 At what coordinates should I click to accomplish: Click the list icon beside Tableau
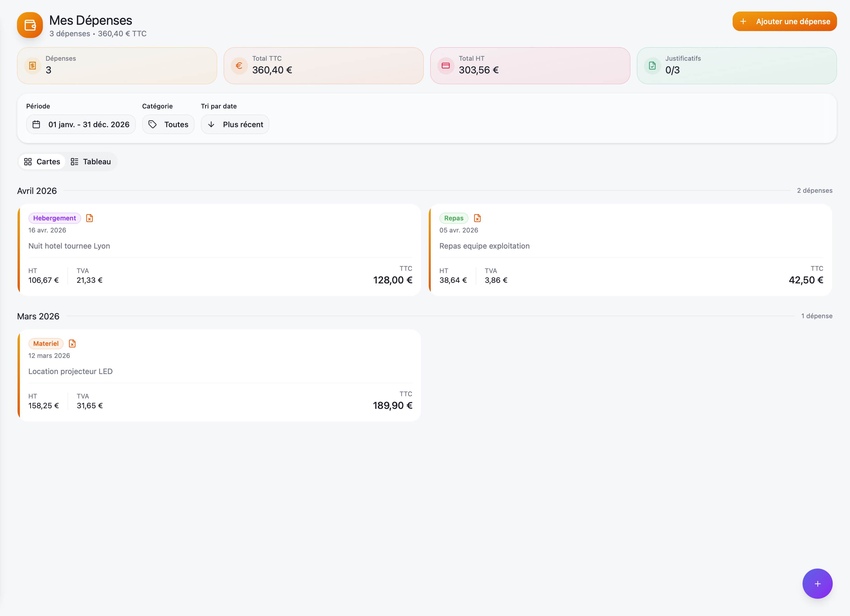tap(74, 162)
